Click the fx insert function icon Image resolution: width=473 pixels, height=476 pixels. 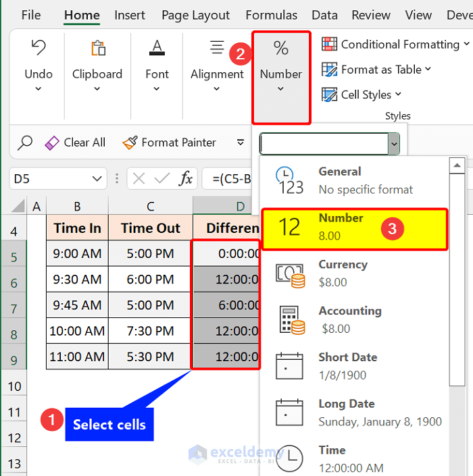[186, 178]
